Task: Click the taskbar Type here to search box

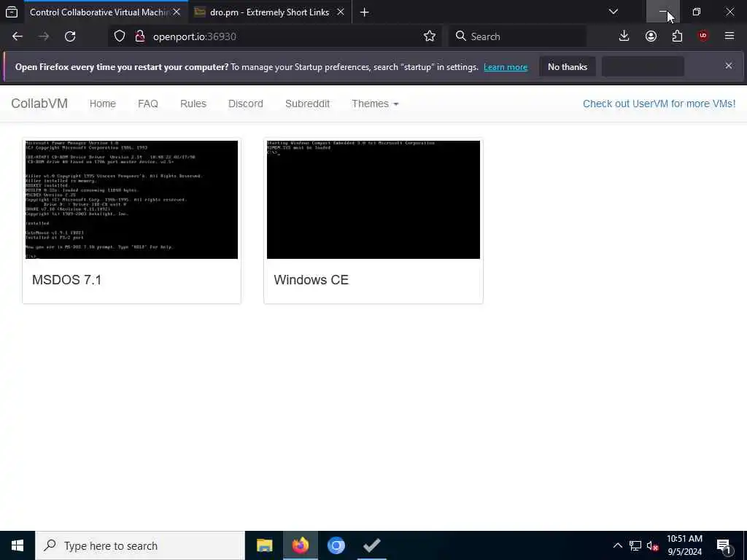Action: click(140, 545)
